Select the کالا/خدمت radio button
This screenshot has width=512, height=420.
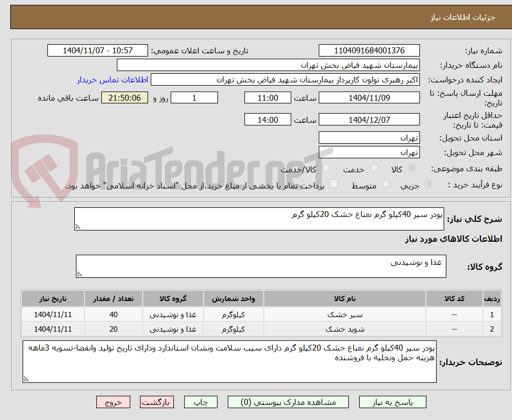tap(326, 168)
